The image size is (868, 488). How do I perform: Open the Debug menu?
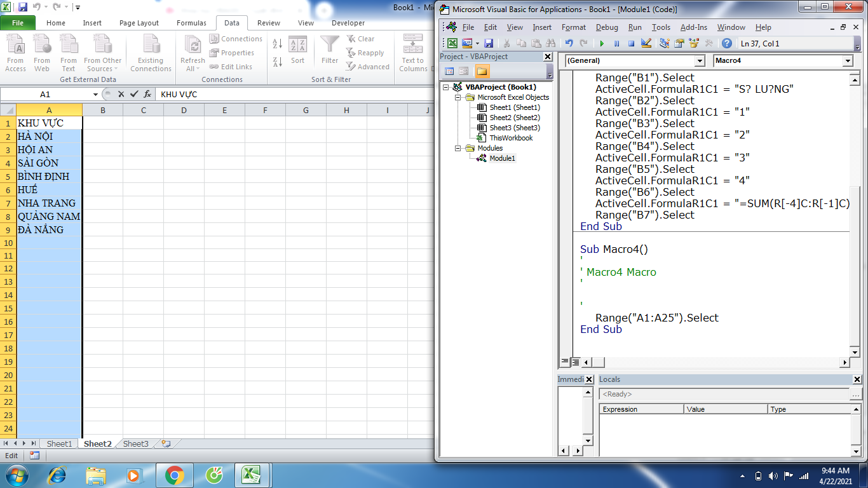point(607,27)
